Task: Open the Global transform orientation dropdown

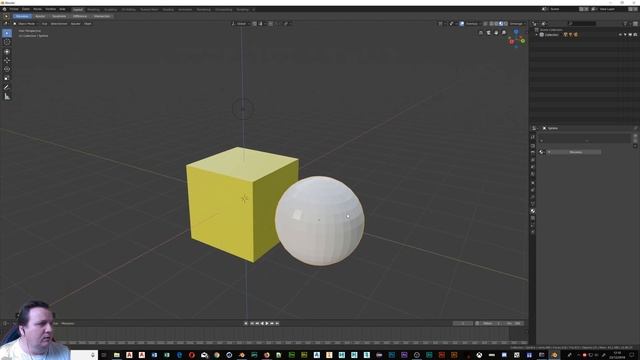Action: 240,24
